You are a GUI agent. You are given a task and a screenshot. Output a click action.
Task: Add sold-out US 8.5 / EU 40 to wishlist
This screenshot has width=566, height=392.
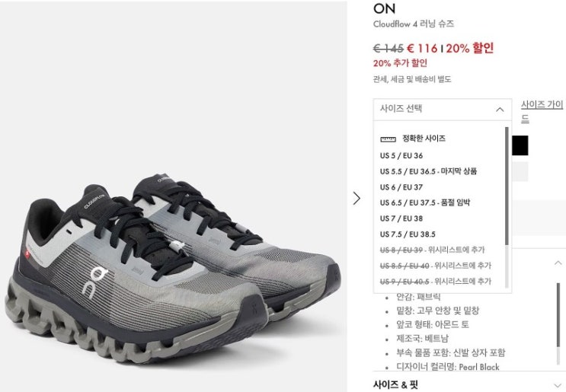435,266
